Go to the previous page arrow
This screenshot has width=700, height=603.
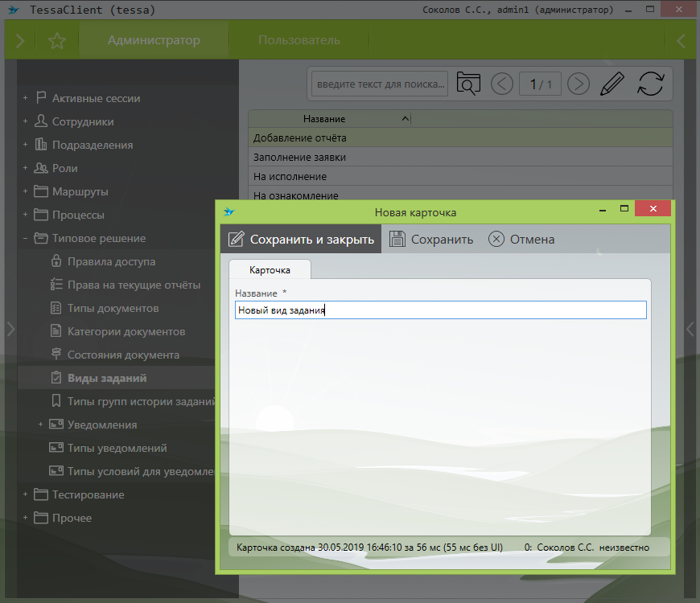pyautogui.click(x=502, y=84)
